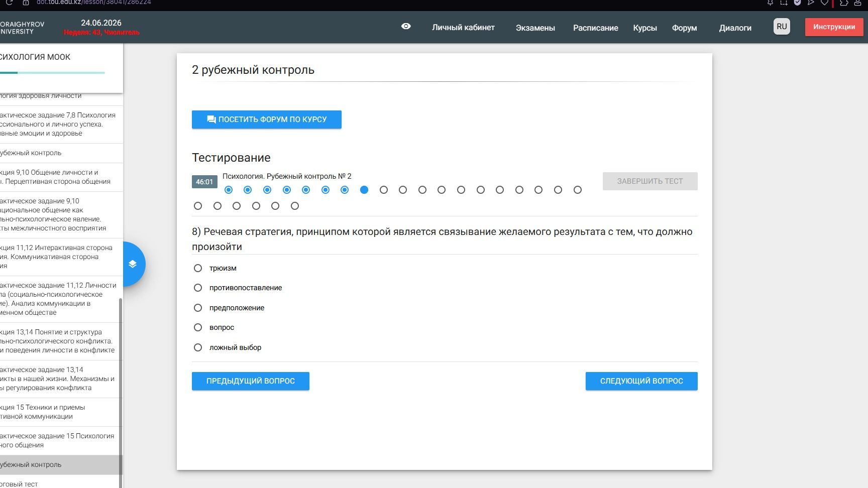Open the layers floating sidebar button
This screenshot has height=488, width=868.
(133, 264)
